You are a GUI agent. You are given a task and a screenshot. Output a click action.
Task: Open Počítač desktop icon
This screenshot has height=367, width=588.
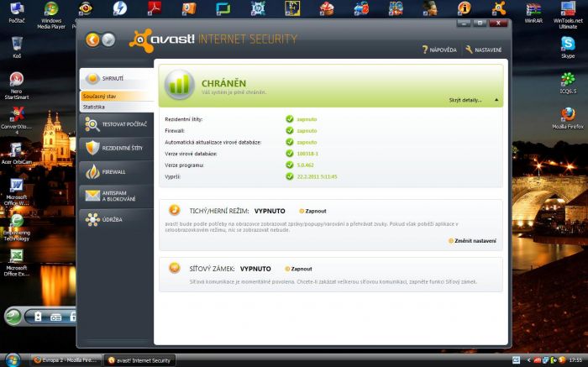(17, 13)
